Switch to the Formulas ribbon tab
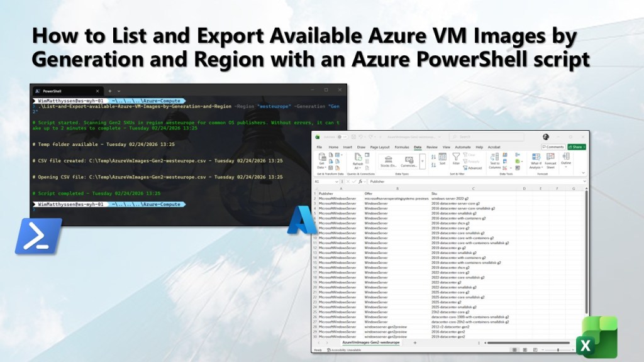The height and width of the screenshot is (362, 644). [x=402, y=147]
